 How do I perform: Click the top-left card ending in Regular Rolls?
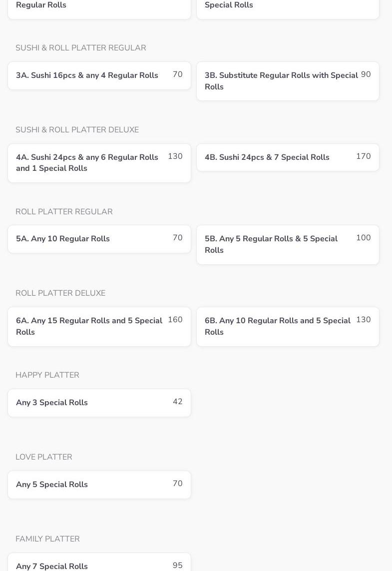click(x=99, y=7)
